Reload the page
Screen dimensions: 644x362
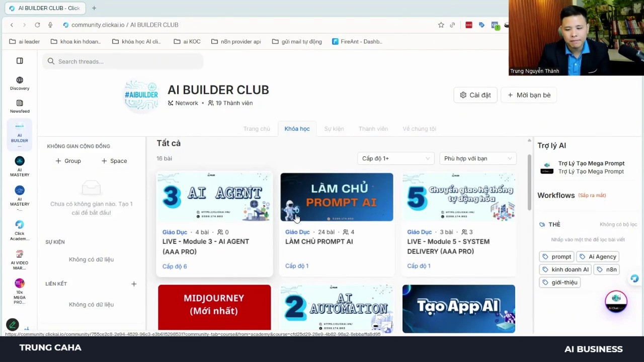click(x=37, y=25)
